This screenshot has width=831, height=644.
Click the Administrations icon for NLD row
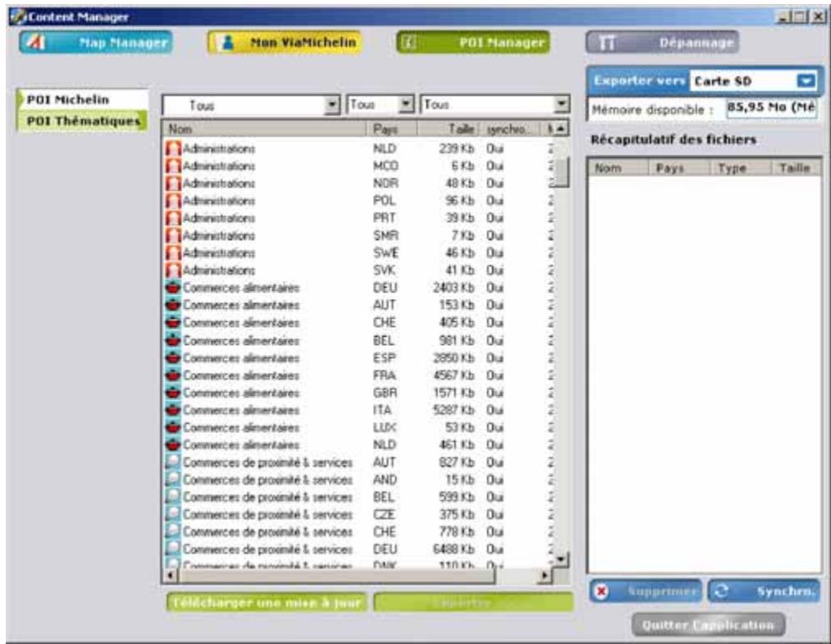[172, 149]
